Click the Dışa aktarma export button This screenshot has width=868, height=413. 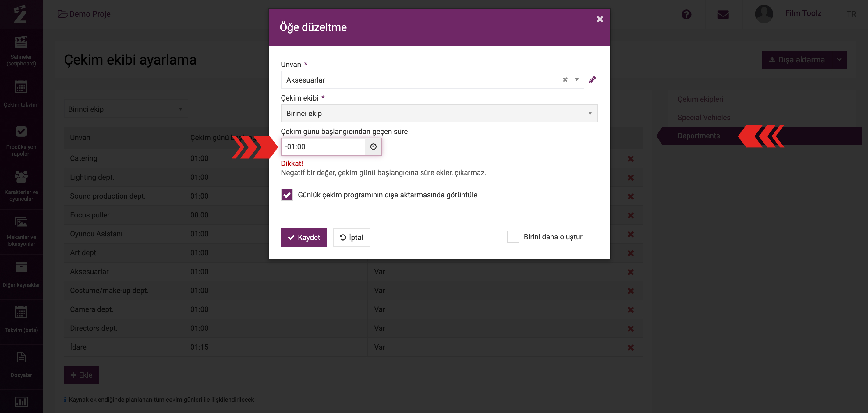(797, 60)
